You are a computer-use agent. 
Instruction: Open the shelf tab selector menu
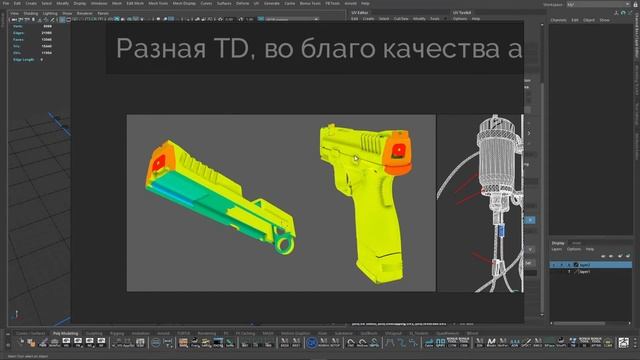pyautogui.click(x=8, y=334)
